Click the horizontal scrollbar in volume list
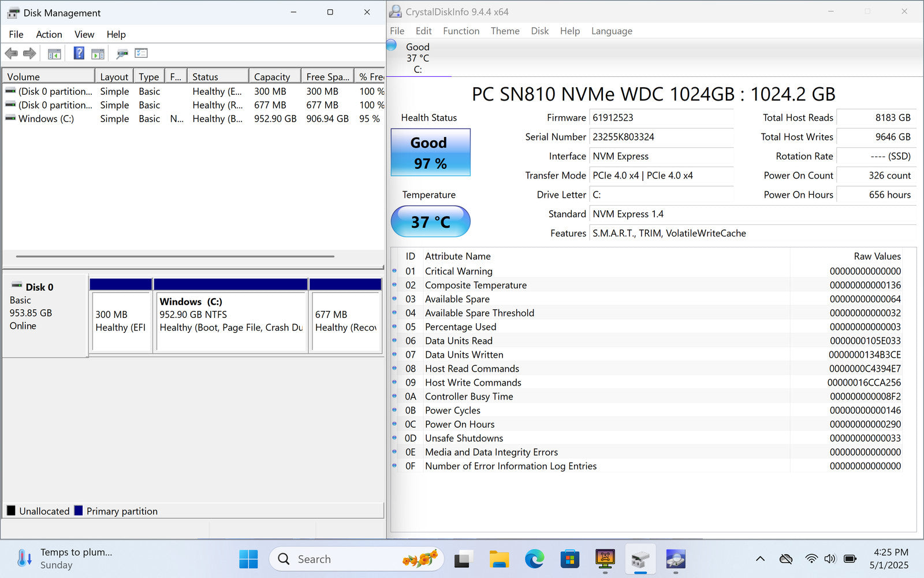The image size is (924, 578). (x=175, y=256)
